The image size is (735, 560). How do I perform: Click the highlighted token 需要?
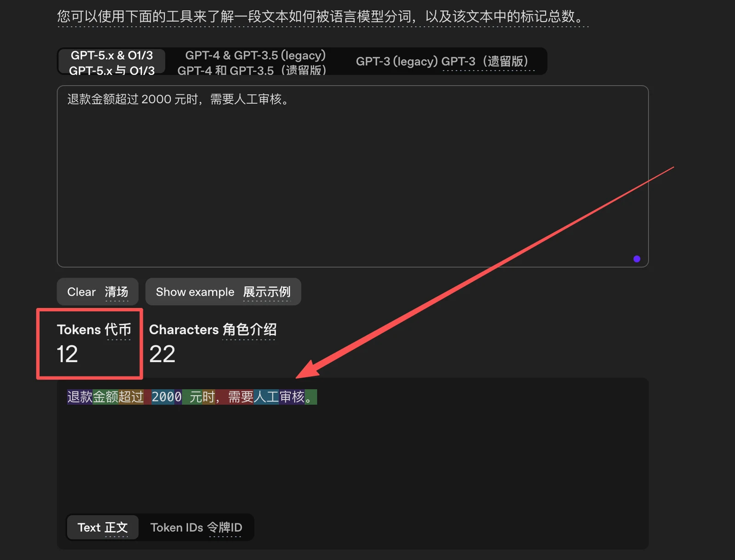[x=241, y=397]
